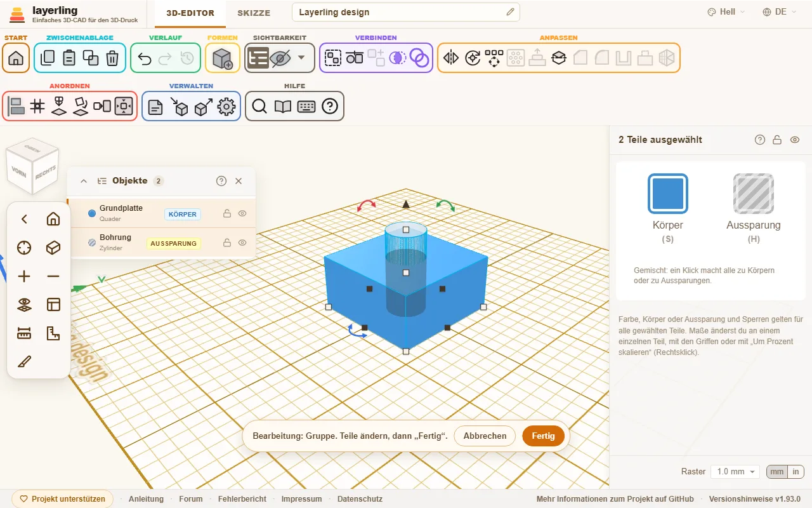Select the 3D-EDITOR tab

(190, 13)
